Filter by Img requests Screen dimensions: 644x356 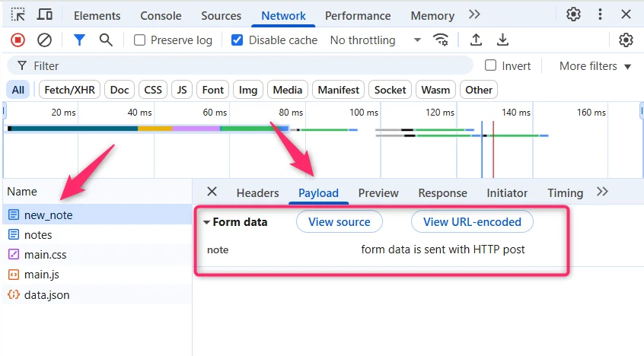[248, 90]
